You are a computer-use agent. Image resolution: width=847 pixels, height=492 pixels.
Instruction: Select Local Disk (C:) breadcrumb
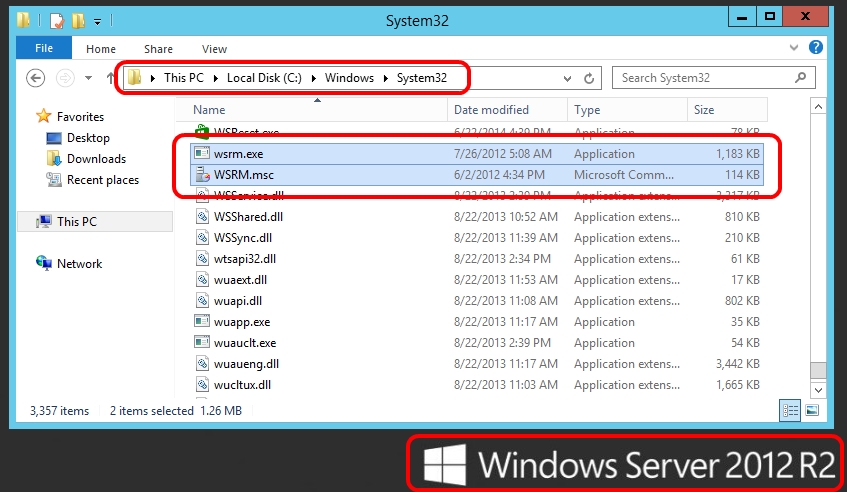click(264, 78)
